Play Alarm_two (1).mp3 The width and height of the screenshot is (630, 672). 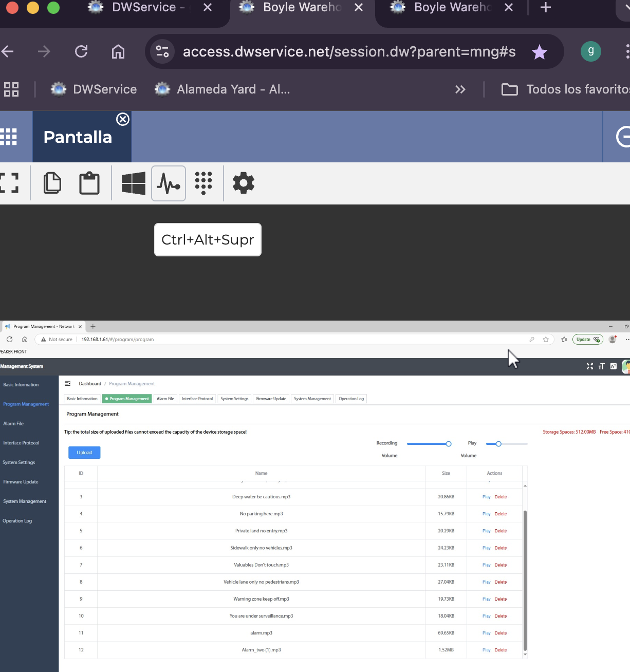click(487, 650)
